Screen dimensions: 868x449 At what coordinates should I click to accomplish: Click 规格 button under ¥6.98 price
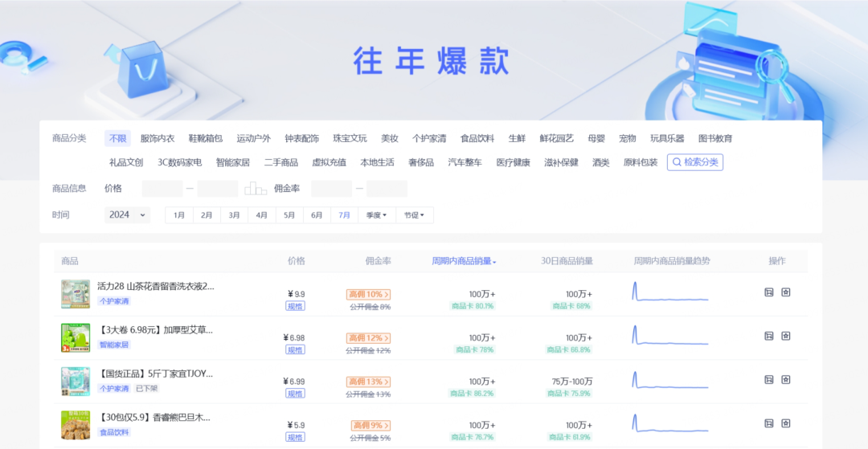point(295,349)
